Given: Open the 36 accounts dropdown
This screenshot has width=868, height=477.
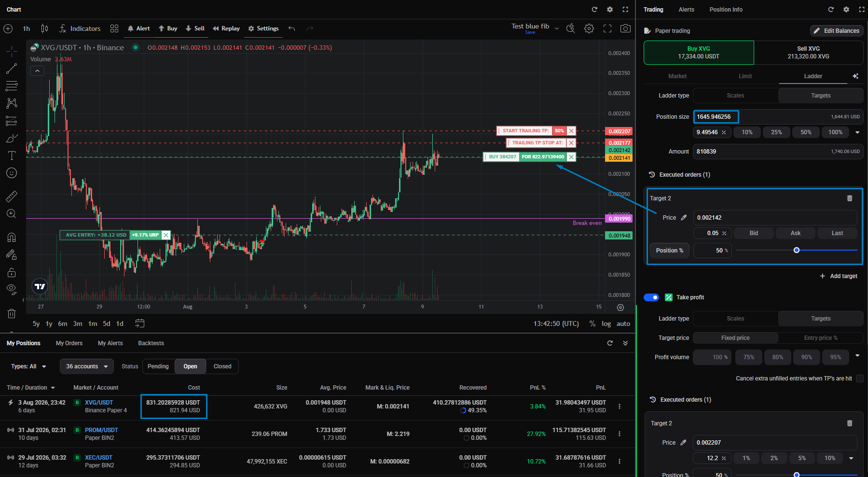Looking at the screenshot, I should pyautogui.click(x=87, y=366).
